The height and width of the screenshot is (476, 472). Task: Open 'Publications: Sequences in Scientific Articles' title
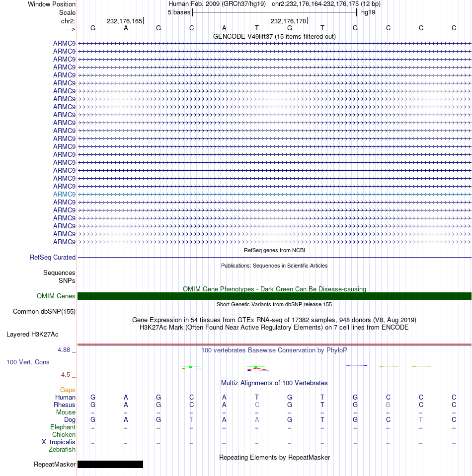coord(274,266)
